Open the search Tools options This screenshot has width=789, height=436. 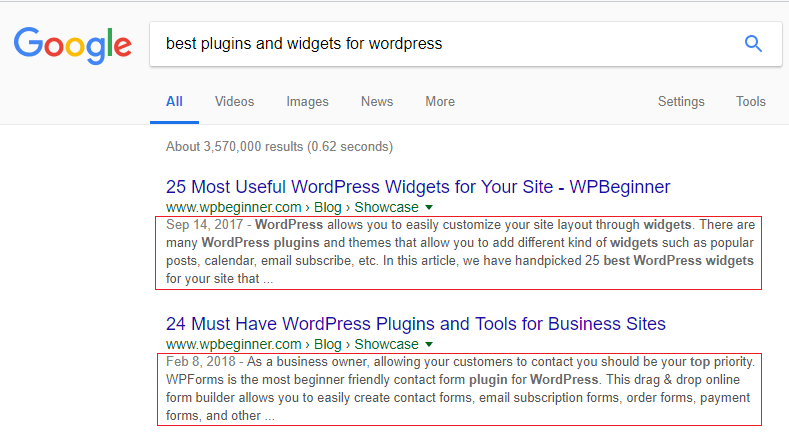[x=750, y=101]
